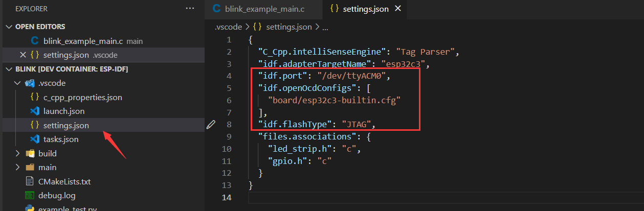644x211 pixels.
Task: Click the C icon on blink_example_main.c tab
Action: pyautogui.click(x=216, y=9)
